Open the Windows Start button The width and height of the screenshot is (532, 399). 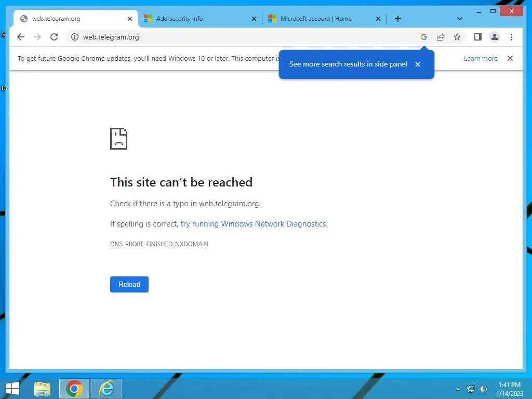coord(12,389)
